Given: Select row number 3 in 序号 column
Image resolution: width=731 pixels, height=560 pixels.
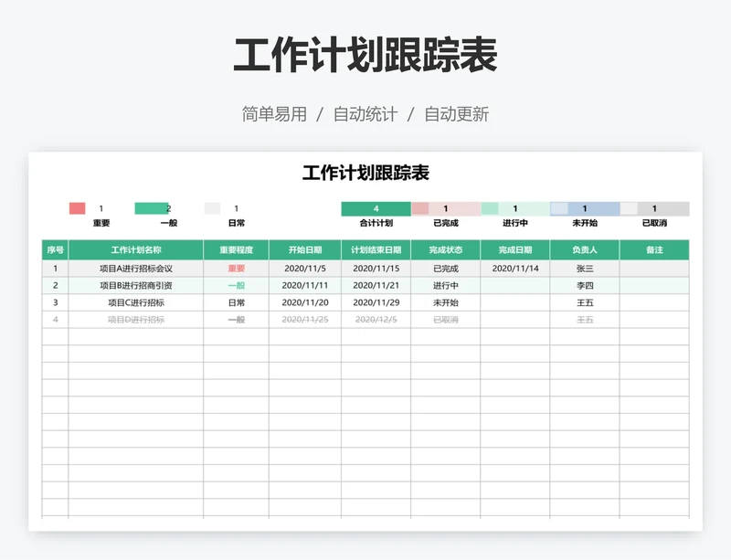Looking at the screenshot, I should coord(55,302).
